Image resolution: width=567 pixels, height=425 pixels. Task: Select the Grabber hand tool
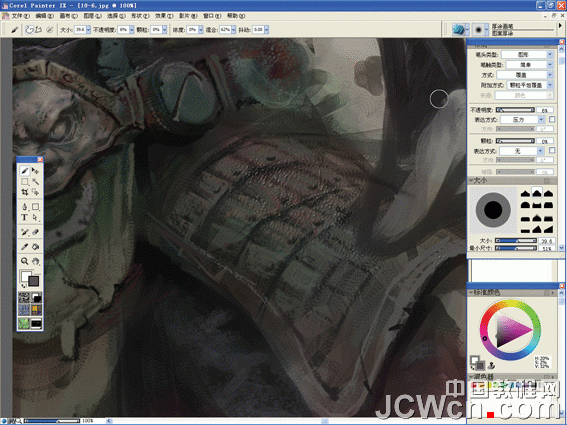[35, 261]
